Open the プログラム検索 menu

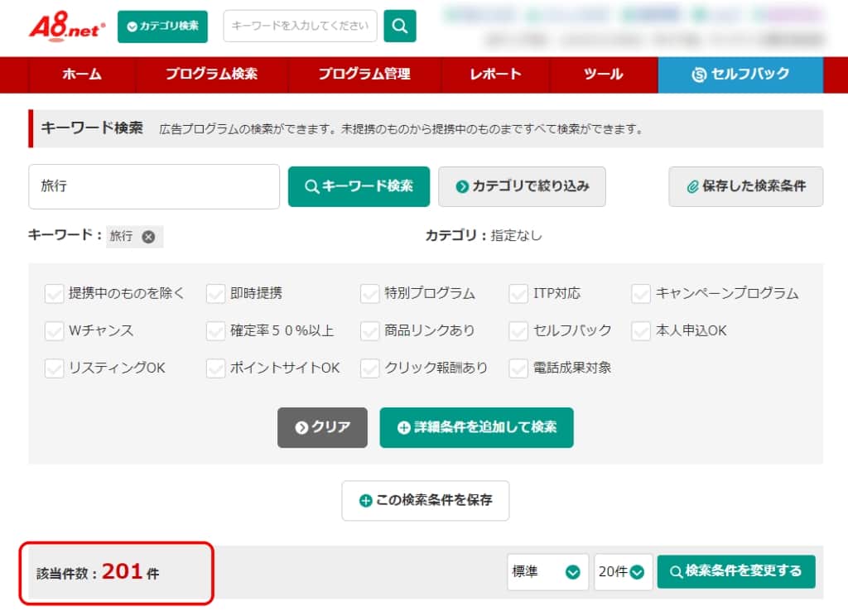coord(211,74)
